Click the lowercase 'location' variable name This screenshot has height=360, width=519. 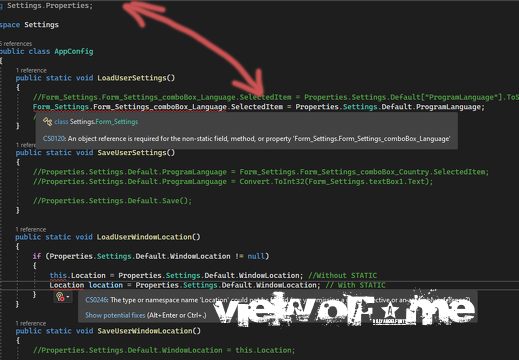106,285
